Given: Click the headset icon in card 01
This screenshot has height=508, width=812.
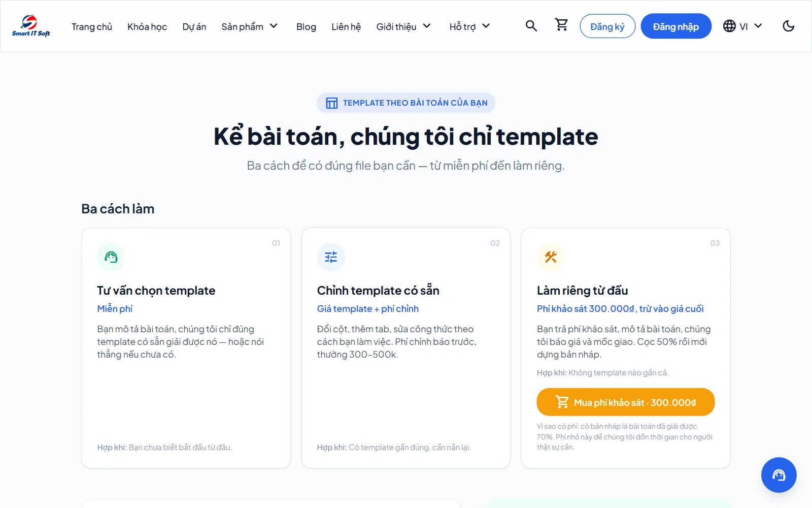Looking at the screenshot, I should (x=111, y=257).
